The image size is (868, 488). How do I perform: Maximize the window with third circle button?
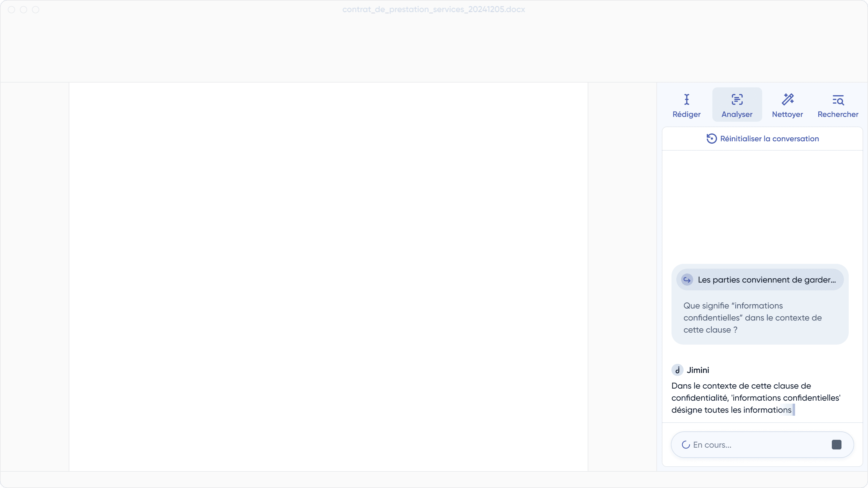coord(36,10)
